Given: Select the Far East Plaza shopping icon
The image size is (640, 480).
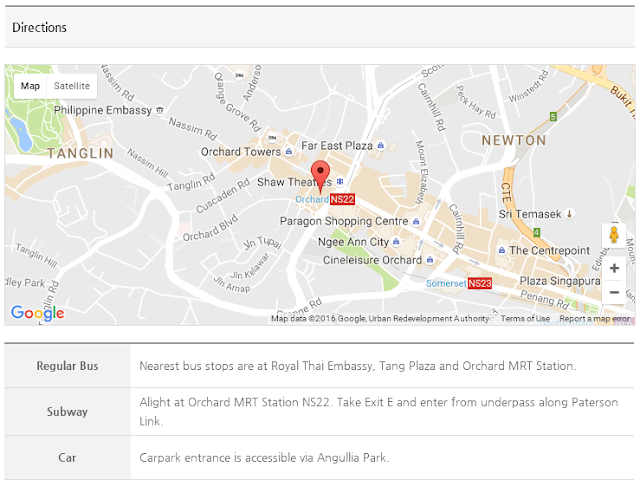Looking at the screenshot, I should 380,145.
